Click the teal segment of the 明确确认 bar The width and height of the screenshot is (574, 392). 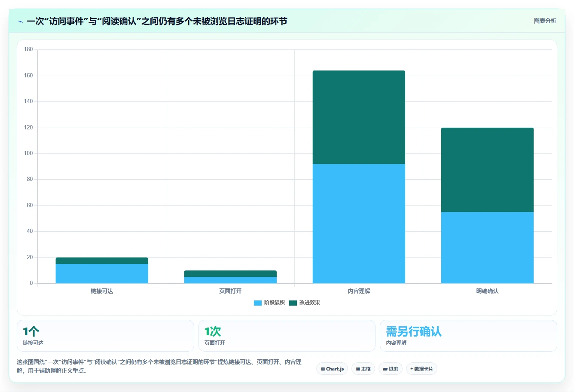click(487, 170)
